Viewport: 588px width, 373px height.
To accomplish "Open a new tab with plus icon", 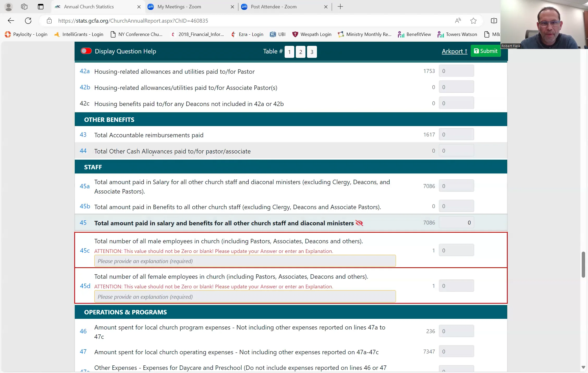I will 340,7.
